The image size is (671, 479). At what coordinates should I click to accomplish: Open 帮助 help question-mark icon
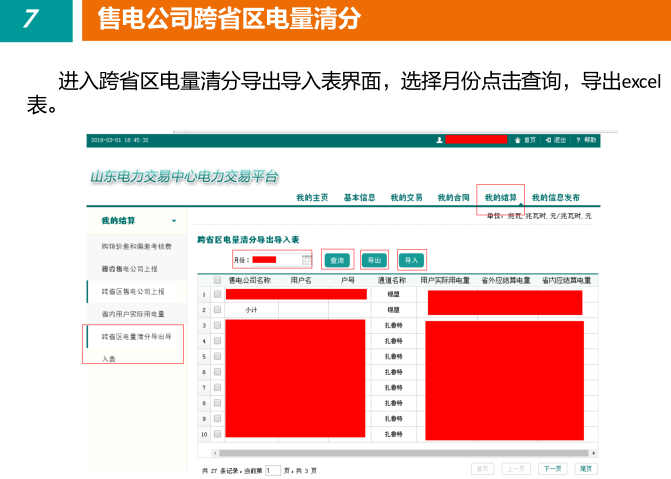tap(577, 140)
